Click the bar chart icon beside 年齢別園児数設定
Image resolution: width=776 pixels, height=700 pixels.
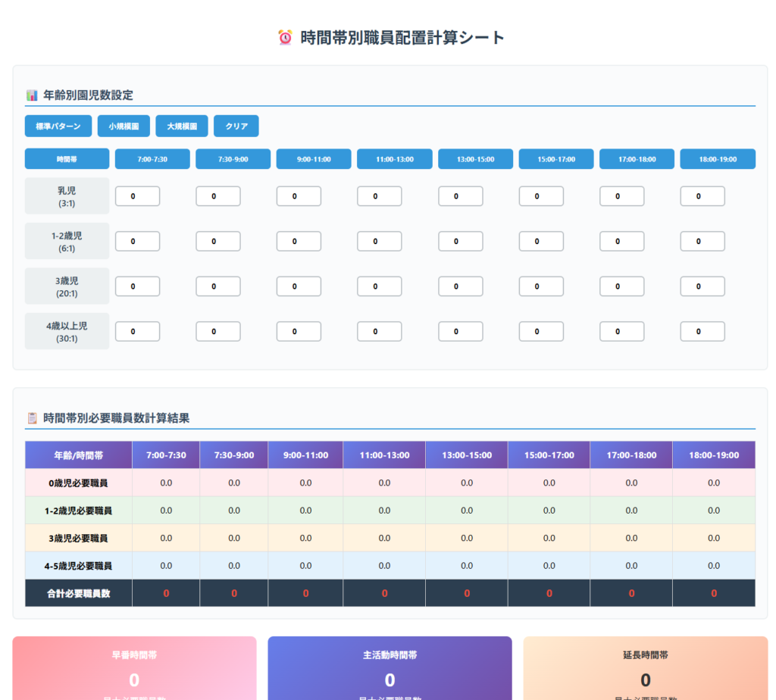point(32,95)
